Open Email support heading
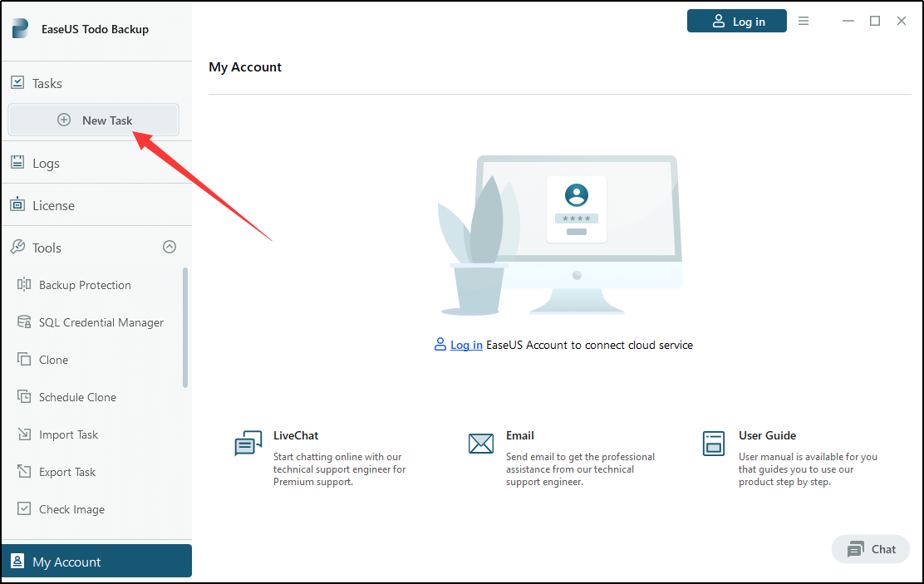 point(520,435)
